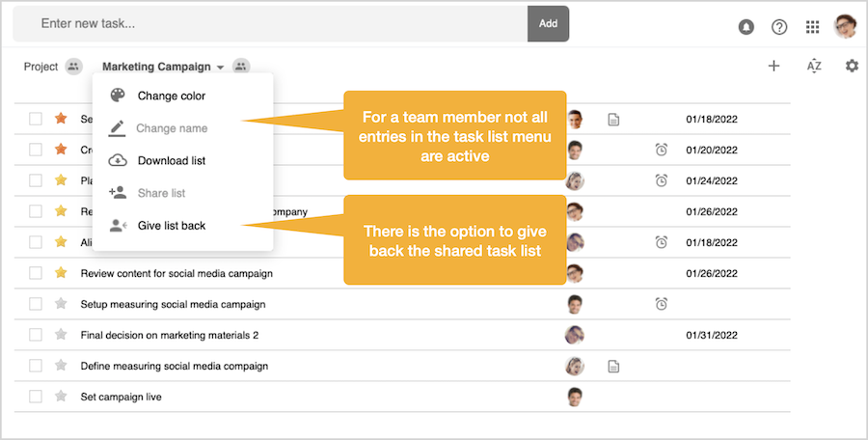Click the alarm reminder icon for 01/20/2022 task
Image resolution: width=868 pixels, height=440 pixels.
tap(662, 150)
